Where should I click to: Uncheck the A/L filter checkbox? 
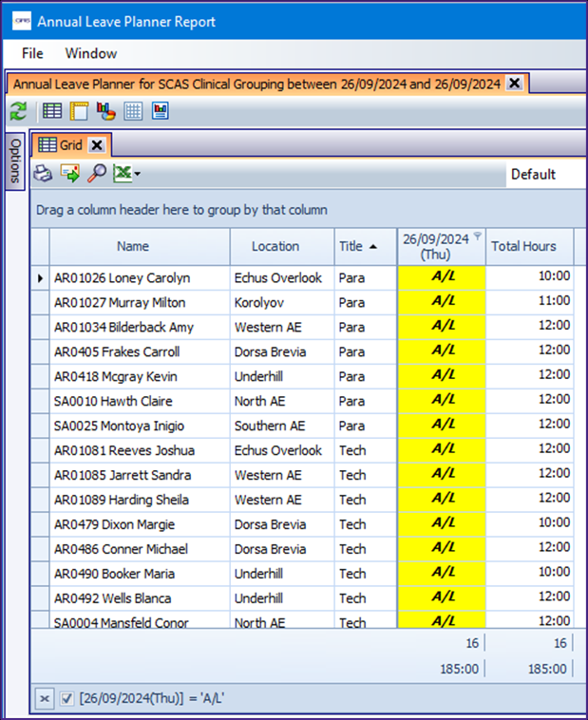[x=67, y=699]
